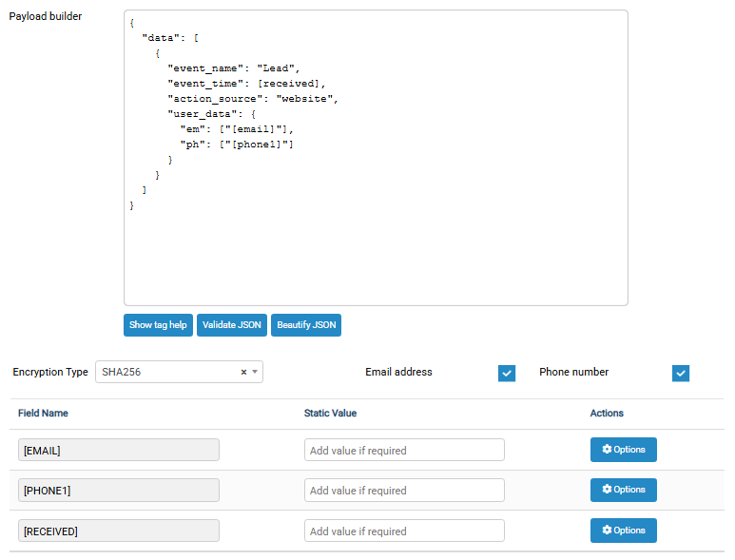Focus the static value input for [RECEIVED]
Screen dimensions: 735x560
click(404, 531)
